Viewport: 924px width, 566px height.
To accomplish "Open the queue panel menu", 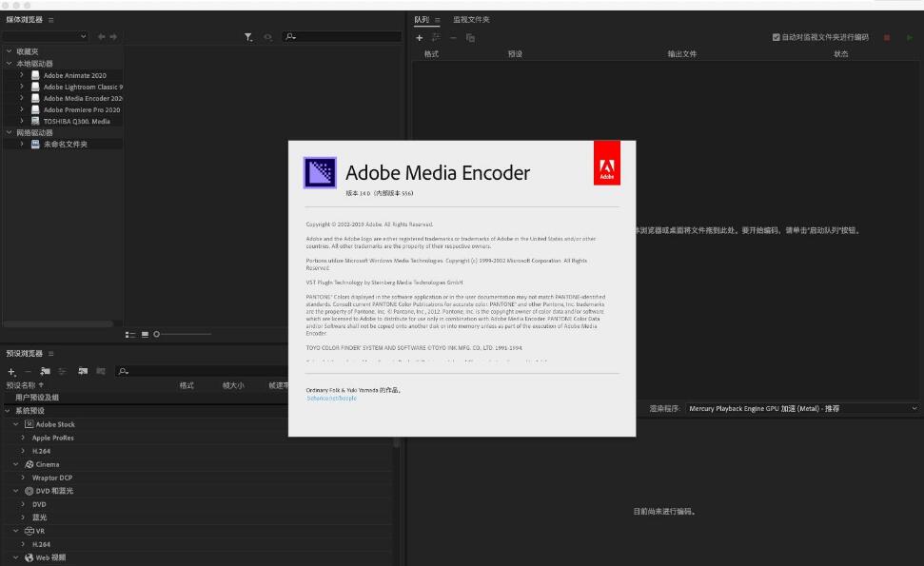I will (441, 19).
